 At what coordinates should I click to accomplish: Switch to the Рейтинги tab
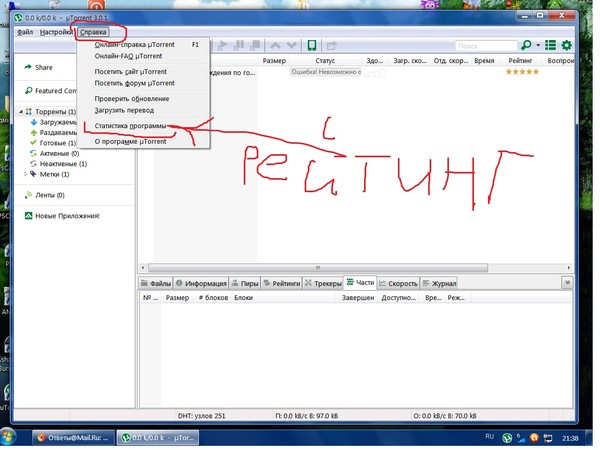pyautogui.click(x=282, y=284)
